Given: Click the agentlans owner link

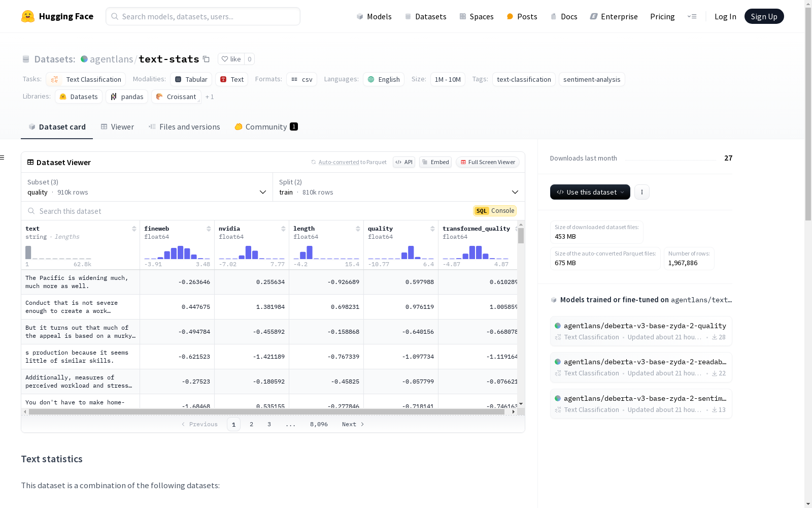Looking at the screenshot, I should [x=111, y=59].
